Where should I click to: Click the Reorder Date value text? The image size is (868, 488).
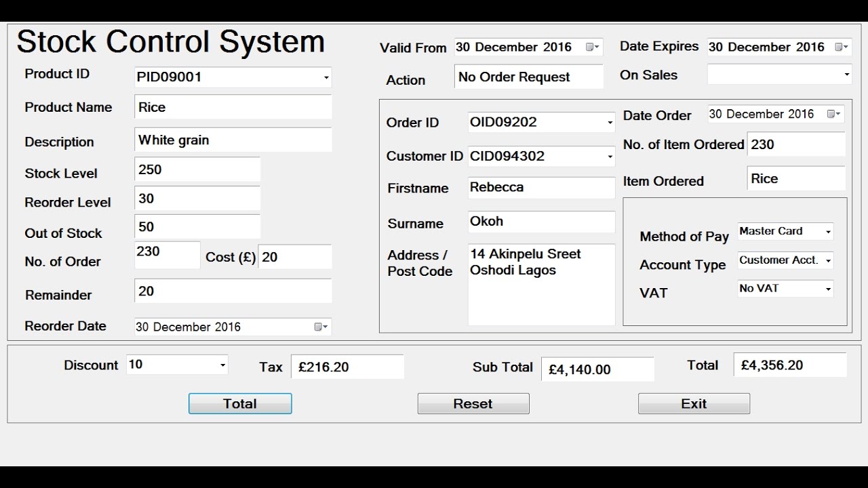tap(189, 327)
